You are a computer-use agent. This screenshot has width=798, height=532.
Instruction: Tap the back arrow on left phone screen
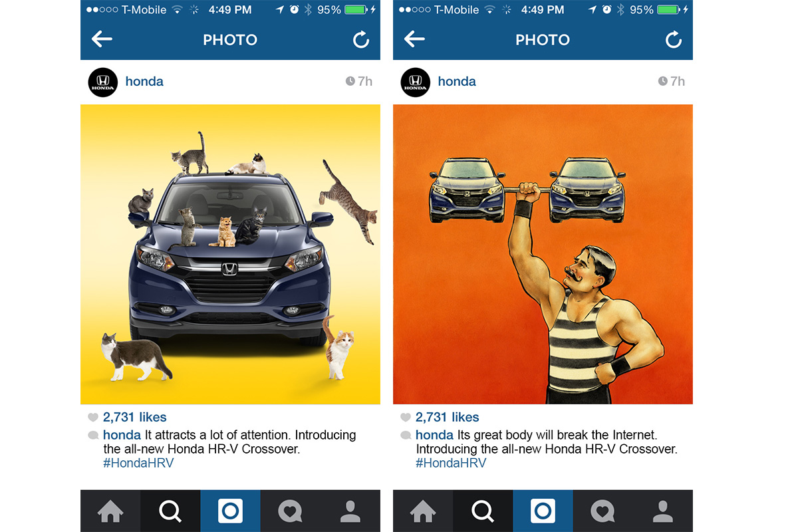click(102, 39)
